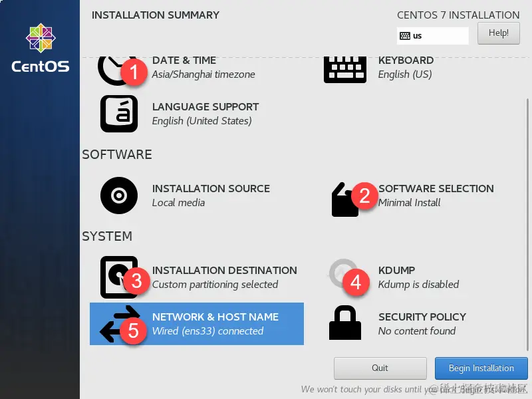The image size is (532, 399).
Task: Click the Network & Host Name arrows icon
Action: tap(120, 324)
